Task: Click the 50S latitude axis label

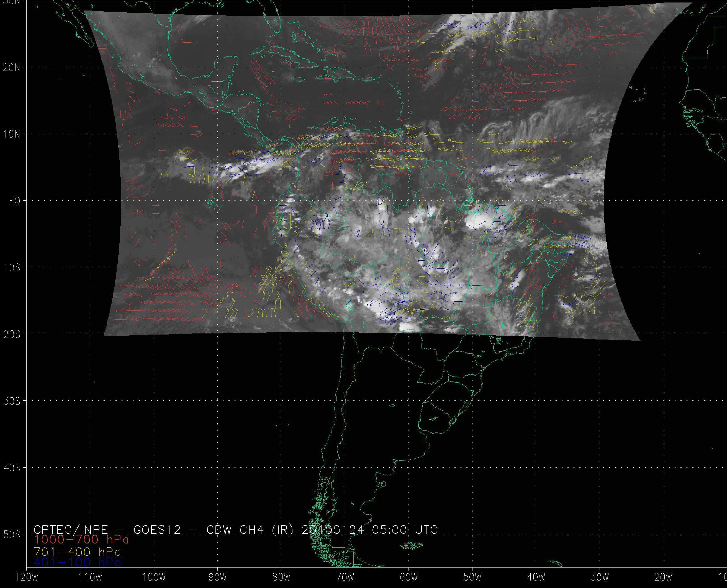Action: (x=12, y=535)
